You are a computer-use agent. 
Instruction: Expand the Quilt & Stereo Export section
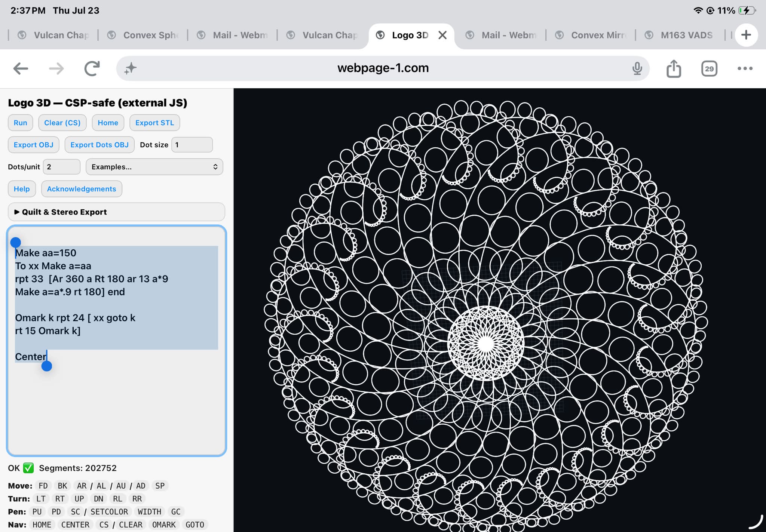[x=116, y=212]
